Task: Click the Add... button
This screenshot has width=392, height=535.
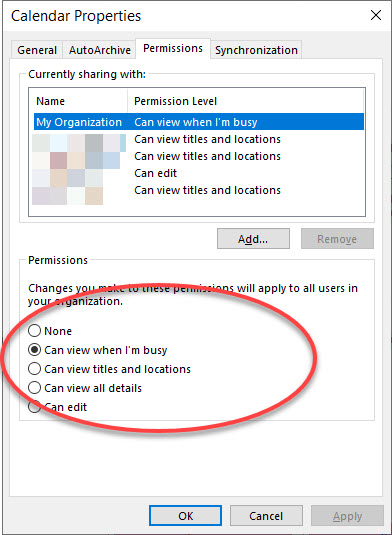Action: coord(253,239)
